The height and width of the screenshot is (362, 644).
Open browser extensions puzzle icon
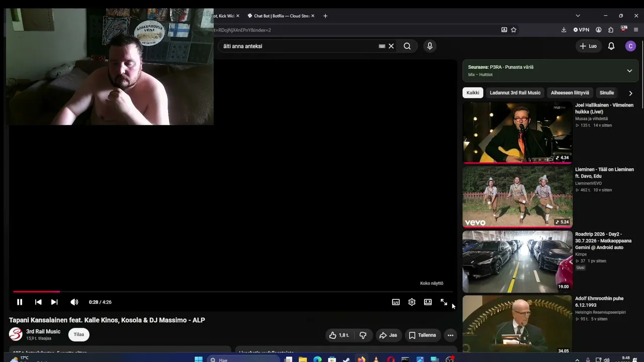pyautogui.click(x=611, y=30)
